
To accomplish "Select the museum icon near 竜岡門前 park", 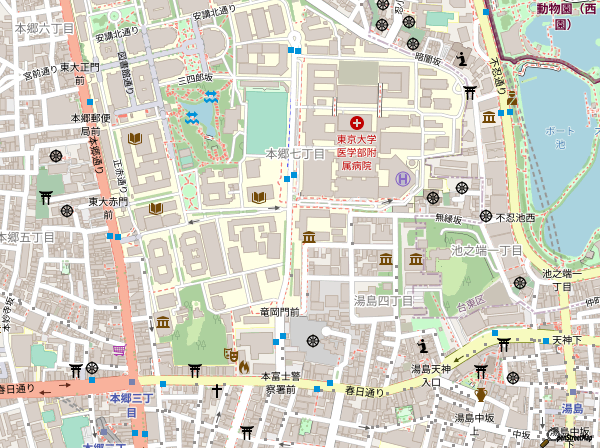I will coord(163,321).
